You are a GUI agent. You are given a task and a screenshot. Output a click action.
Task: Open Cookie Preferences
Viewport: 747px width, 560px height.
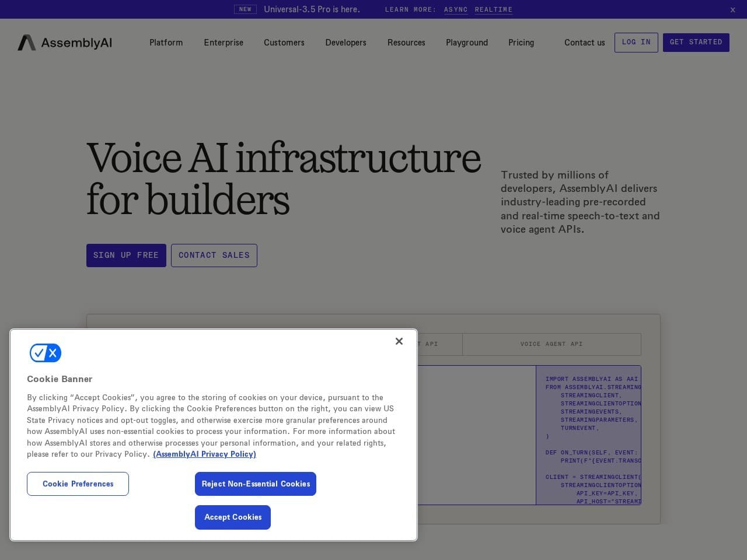tap(78, 484)
